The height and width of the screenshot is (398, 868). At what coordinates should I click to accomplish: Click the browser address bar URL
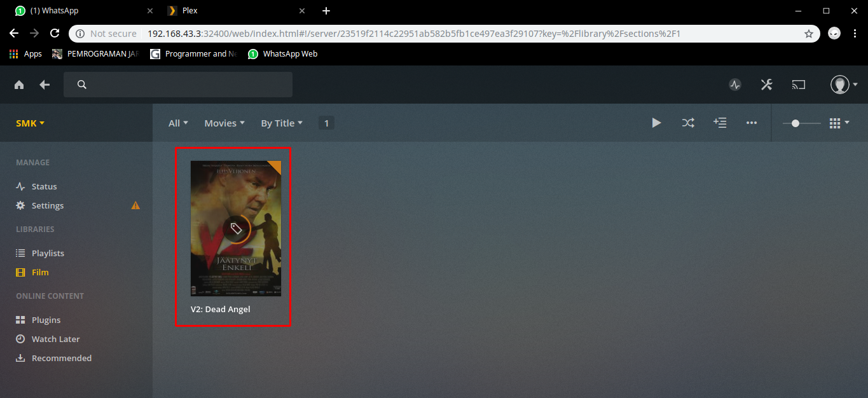[x=414, y=34]
